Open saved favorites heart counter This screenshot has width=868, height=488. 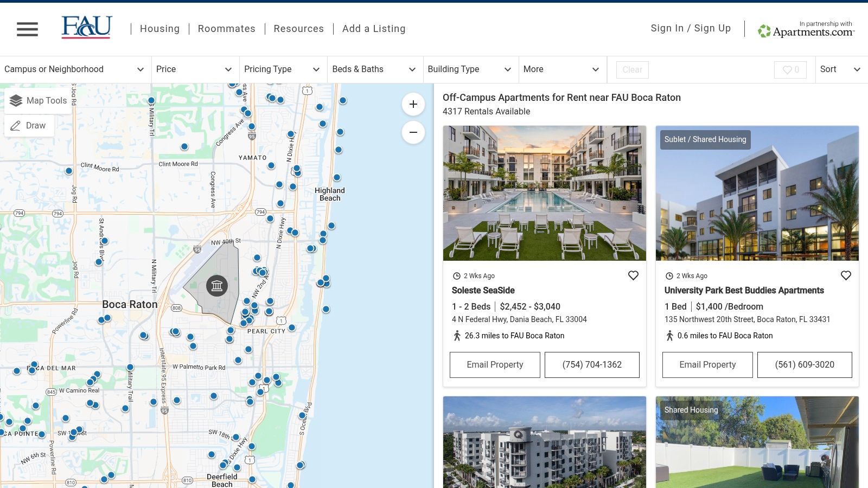click(790, 69)
